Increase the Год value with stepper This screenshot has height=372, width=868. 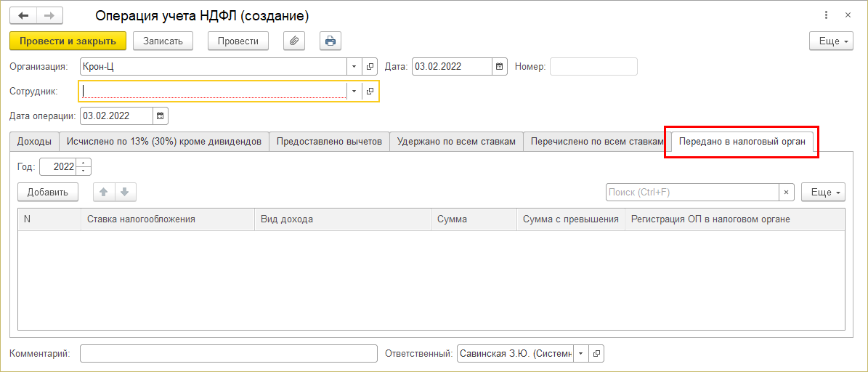click(x=84, y=163)
